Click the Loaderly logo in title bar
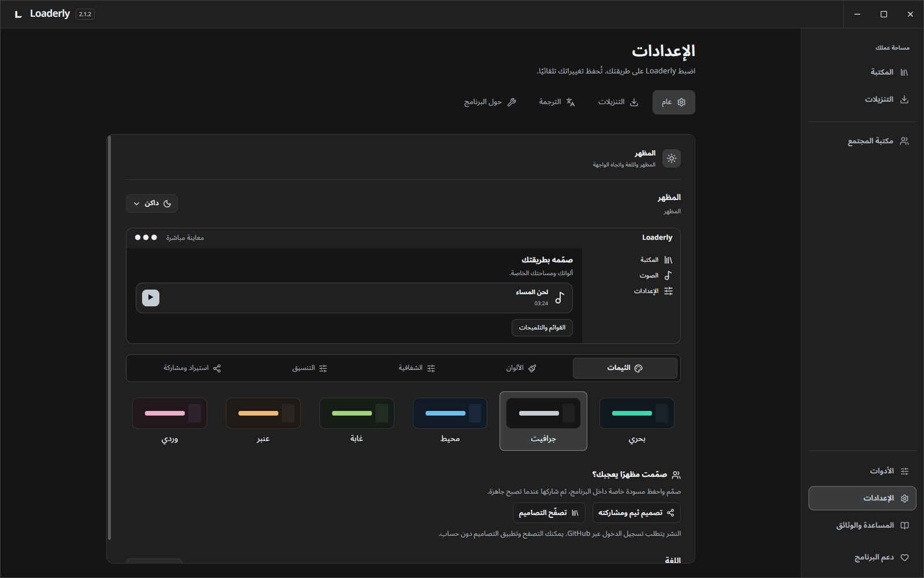The height and width of the screenshot is (578, 924). [18, 14]
